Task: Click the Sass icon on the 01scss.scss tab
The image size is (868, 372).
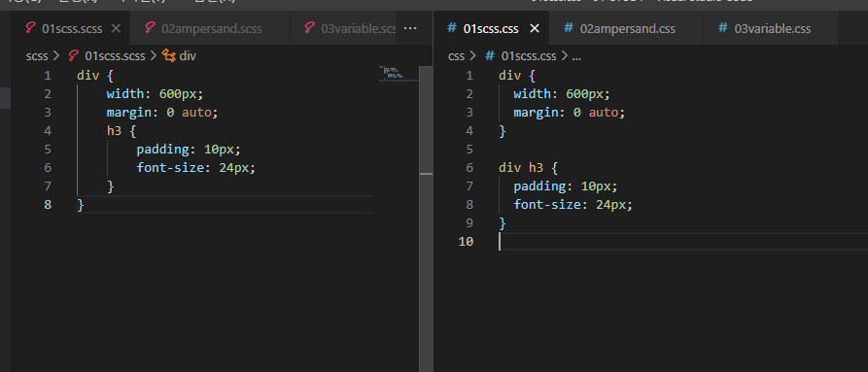Action: [31, 28]
